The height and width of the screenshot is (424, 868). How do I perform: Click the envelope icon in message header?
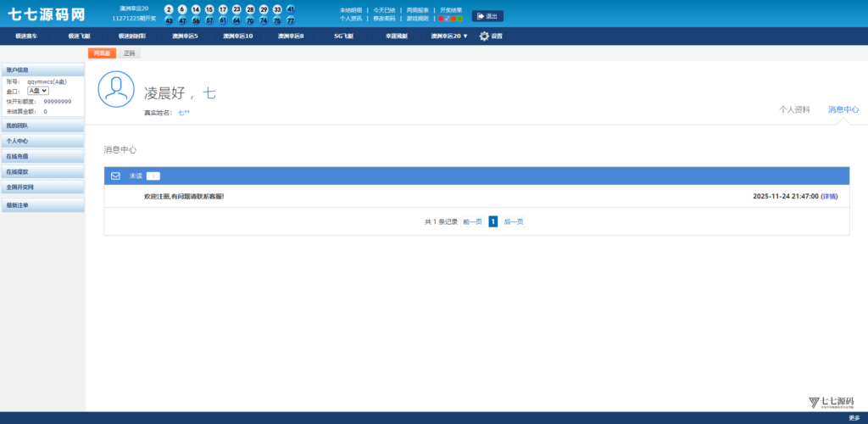click(115, 176)
